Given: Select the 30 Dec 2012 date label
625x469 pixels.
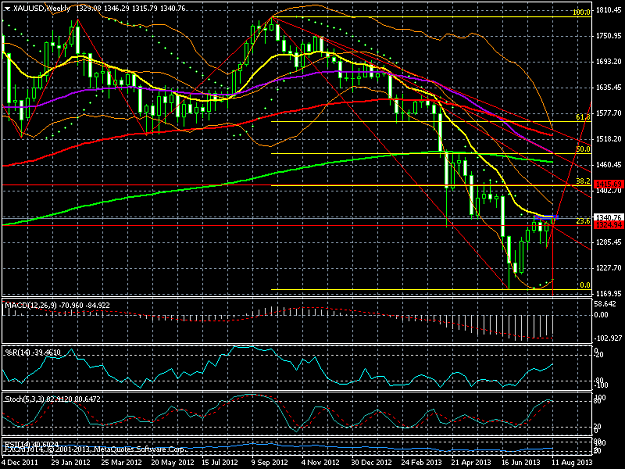Looking at the screenshot, I should coord(371,462).
